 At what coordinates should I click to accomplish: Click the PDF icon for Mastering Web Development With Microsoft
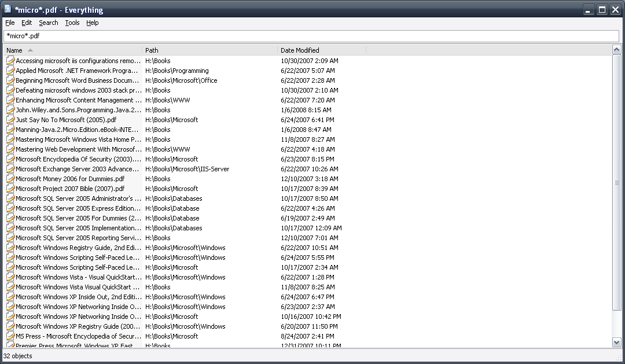(x=10, y=149)
